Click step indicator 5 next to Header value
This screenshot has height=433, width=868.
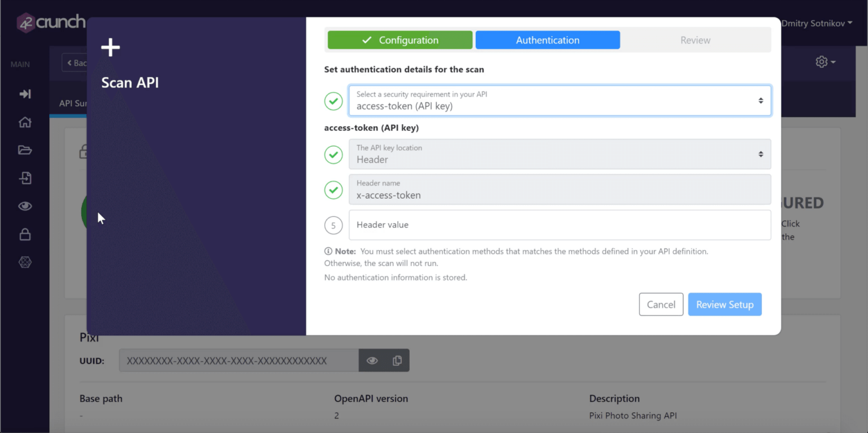(333, 225)
